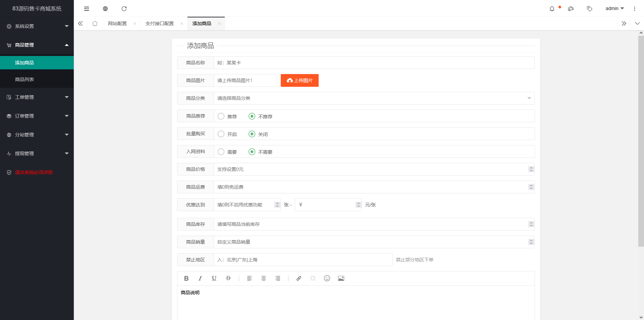Viewport: 644px width, 320px height.
Task: Close the 支付接口配置 tab
Action: pos(182,23)
